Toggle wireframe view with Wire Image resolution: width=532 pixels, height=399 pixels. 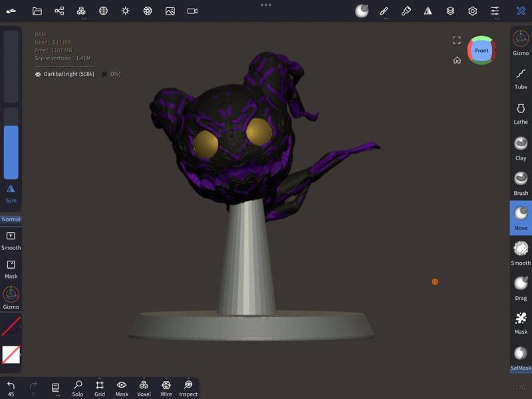(x=166, y=388)
